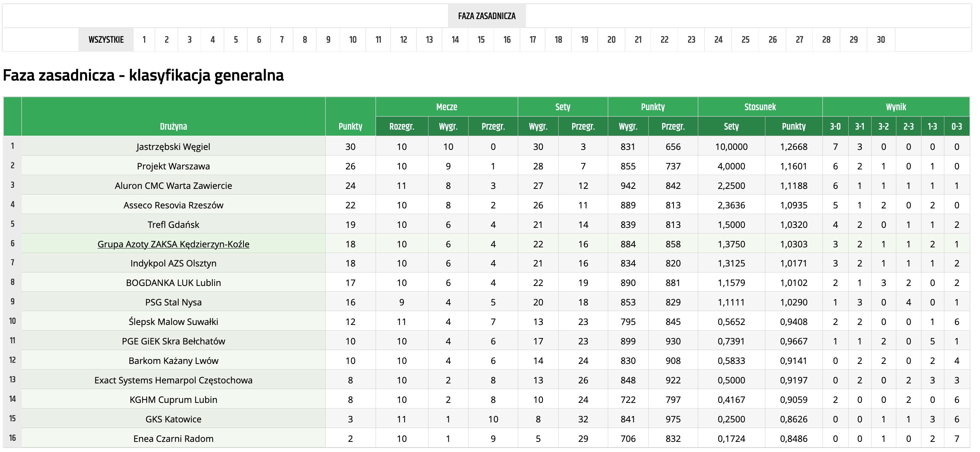Click the 0-3 result column header
980x452 pixels.
(x=956, y=126)
